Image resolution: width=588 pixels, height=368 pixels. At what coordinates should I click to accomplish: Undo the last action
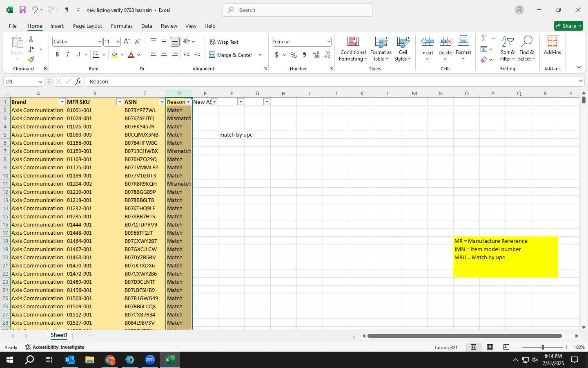[35, 10]
